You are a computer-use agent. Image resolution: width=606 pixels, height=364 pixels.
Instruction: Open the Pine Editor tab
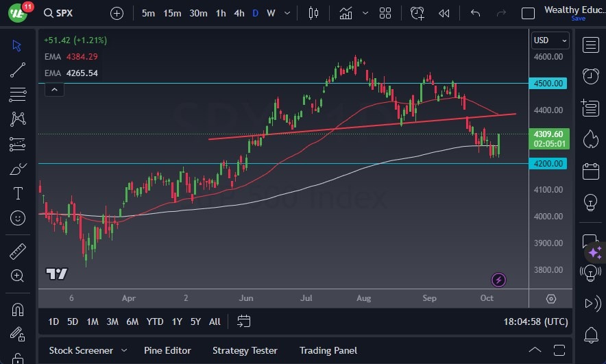pyautogui.click(x=168, y=350)
